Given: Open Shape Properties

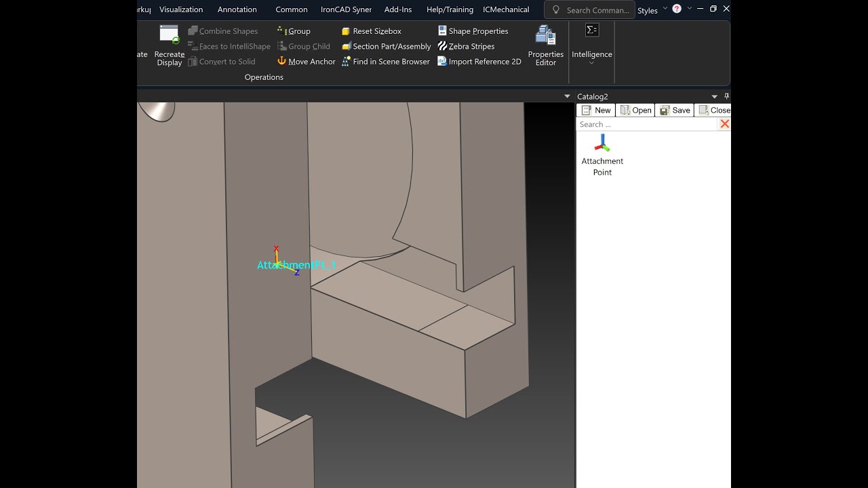Looking at the screenshot, I should (x=473, y=31).
